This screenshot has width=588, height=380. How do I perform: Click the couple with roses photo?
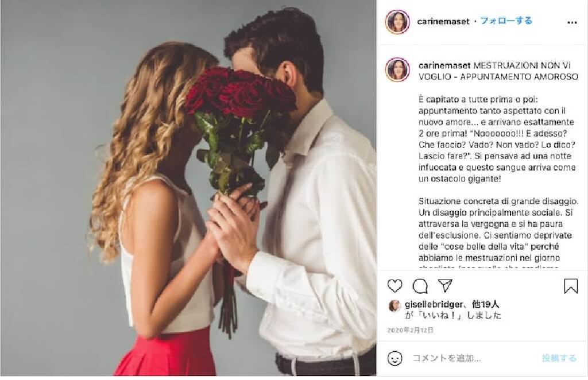188,188
